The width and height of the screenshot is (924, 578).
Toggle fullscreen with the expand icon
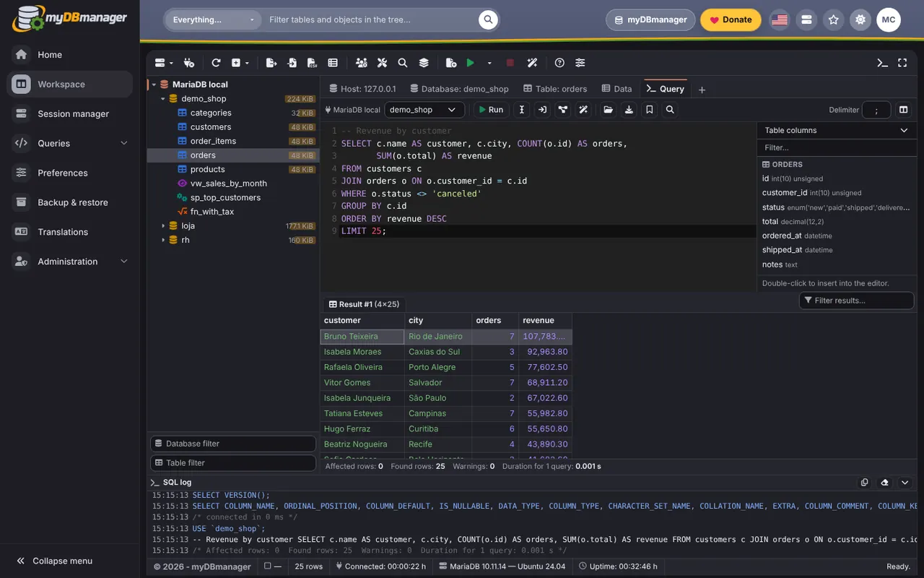tap(902, 63)
